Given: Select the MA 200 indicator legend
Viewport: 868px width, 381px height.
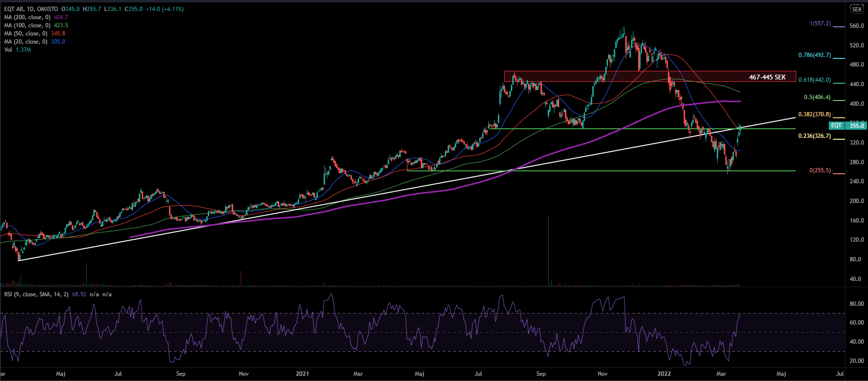Looking at the screenshot, I should point(27,17).
